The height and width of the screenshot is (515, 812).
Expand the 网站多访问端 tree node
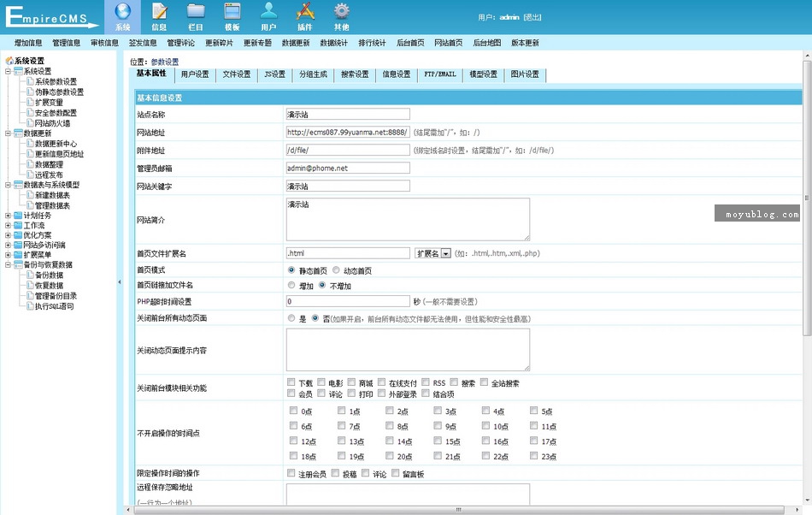(x=8, y=245)
